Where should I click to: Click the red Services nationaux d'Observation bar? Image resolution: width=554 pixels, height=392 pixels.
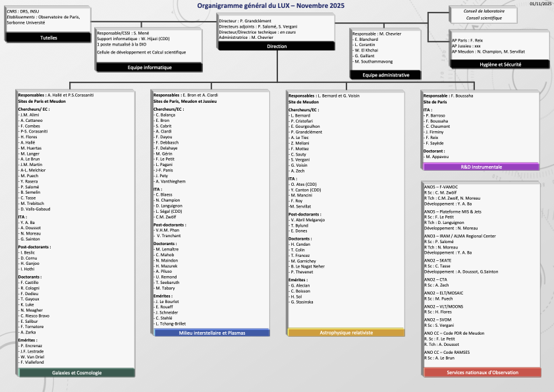pos(481,372)
